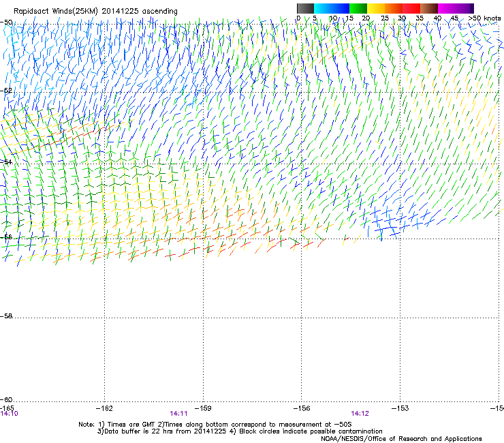
Task: Click the purple time label 14:11
Action: [178, 414]
